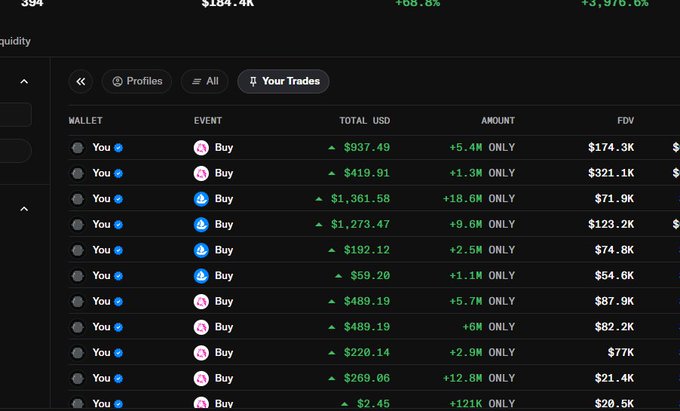This screenshot has height=411, width=680.
Task: Click the $71.9K FDV value
Action: 614,199
